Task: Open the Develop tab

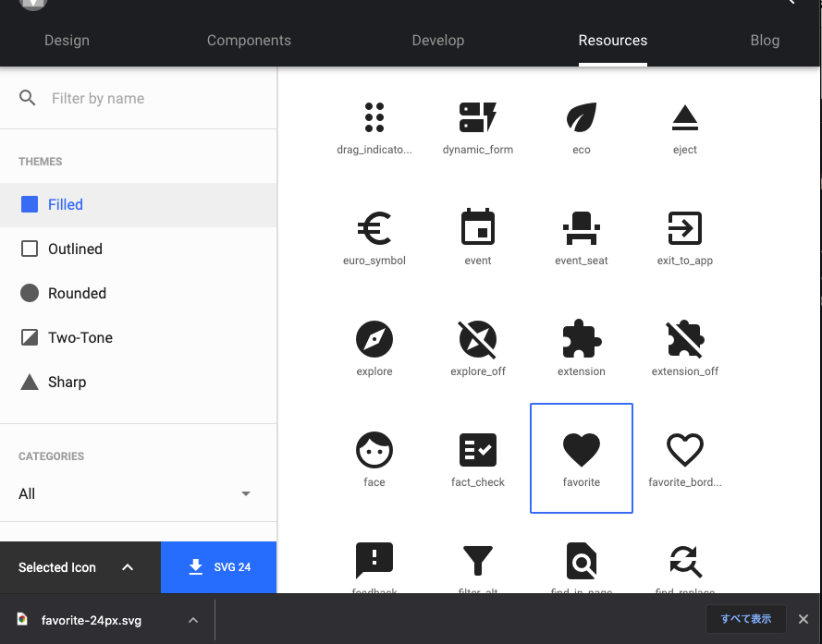Action: click(x=437, y=41)
